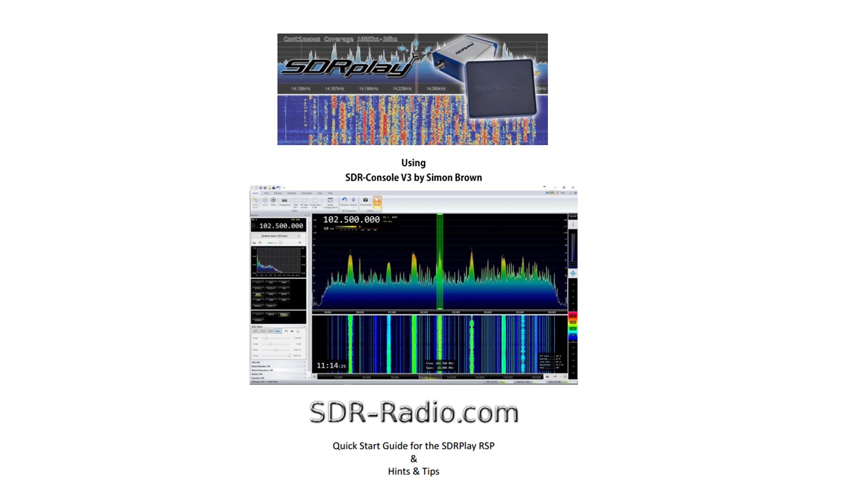868x488 pixels.
Task: Adjust the AGC Hang slider
Action: (x=276, y=350)
